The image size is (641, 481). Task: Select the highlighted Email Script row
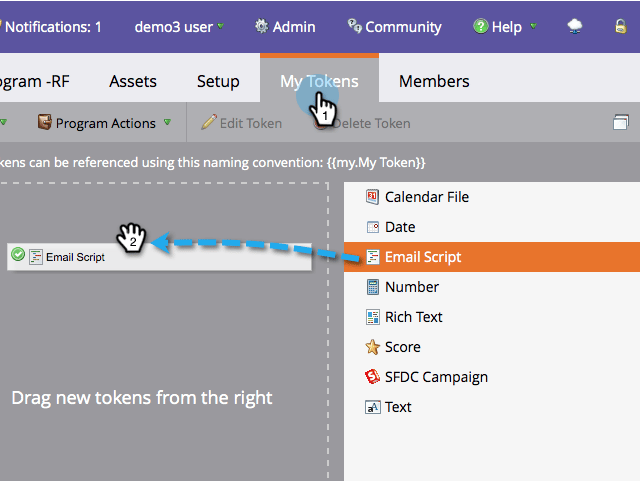tap(492, 257)
